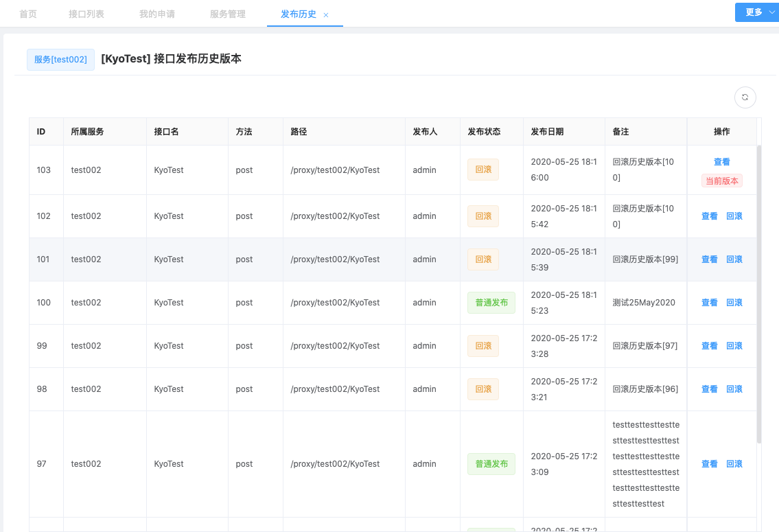Switch to the 首页 tab
Image resolution: width=779 pixels, height=532 pixels.
coord(28,14)
